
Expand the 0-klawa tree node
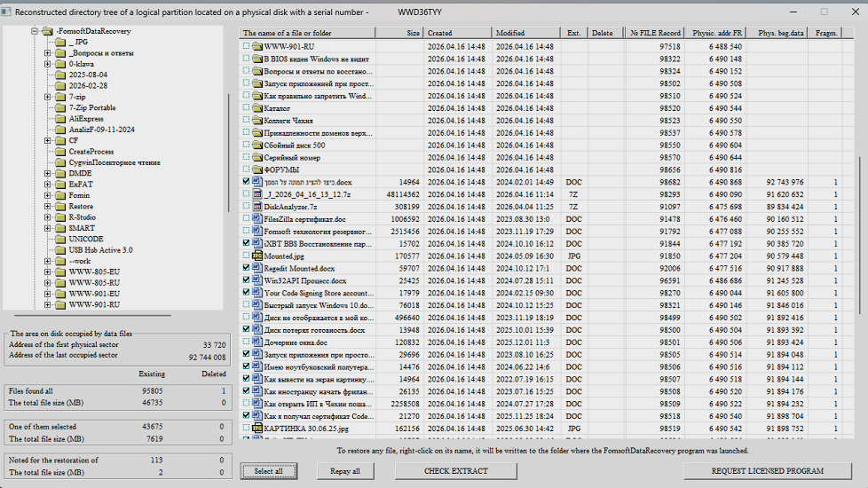point(48,64)
